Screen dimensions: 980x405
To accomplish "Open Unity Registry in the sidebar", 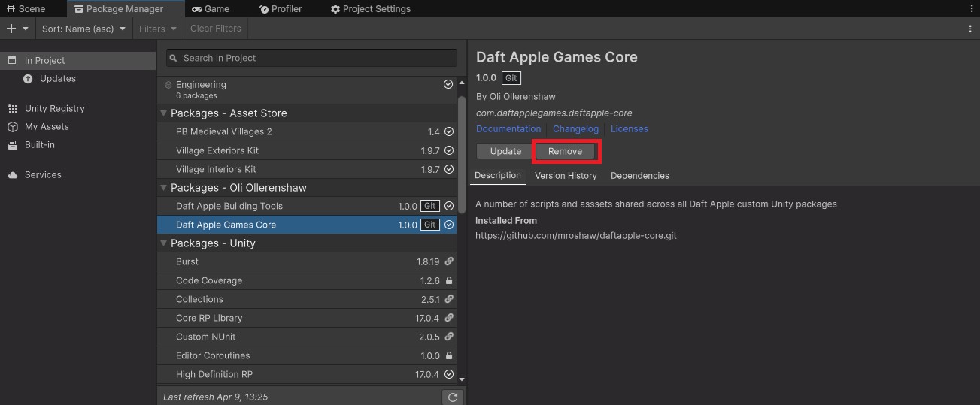I will [x=77, y=108].
